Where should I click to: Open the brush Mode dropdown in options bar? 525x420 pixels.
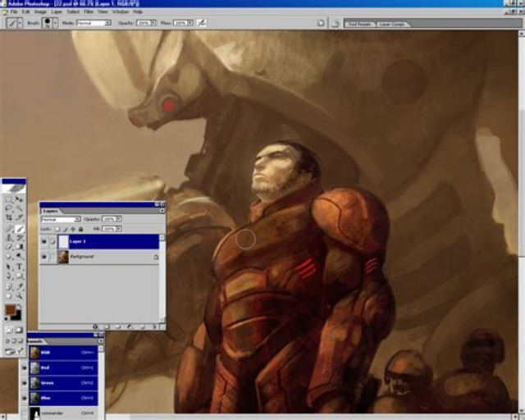coord(94,23)
